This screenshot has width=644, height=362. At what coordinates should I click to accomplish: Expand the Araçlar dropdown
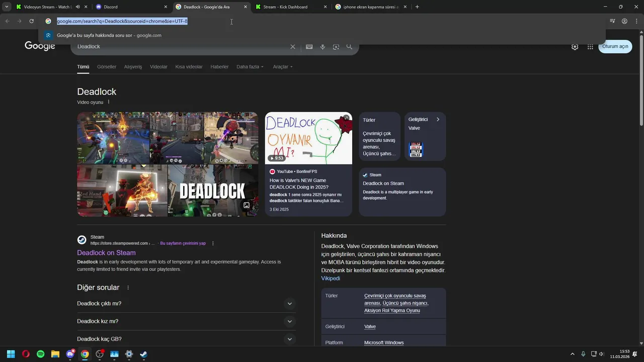pos(283,67)
